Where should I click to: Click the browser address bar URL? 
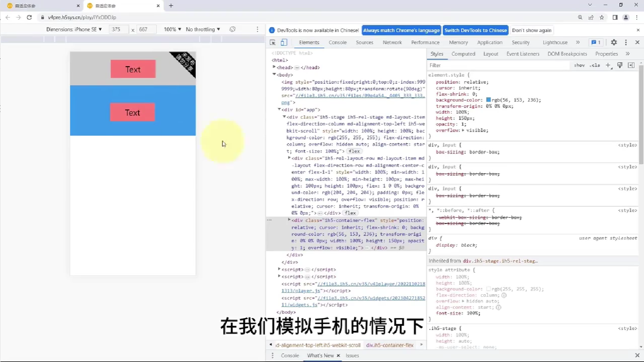coord(82,17)
